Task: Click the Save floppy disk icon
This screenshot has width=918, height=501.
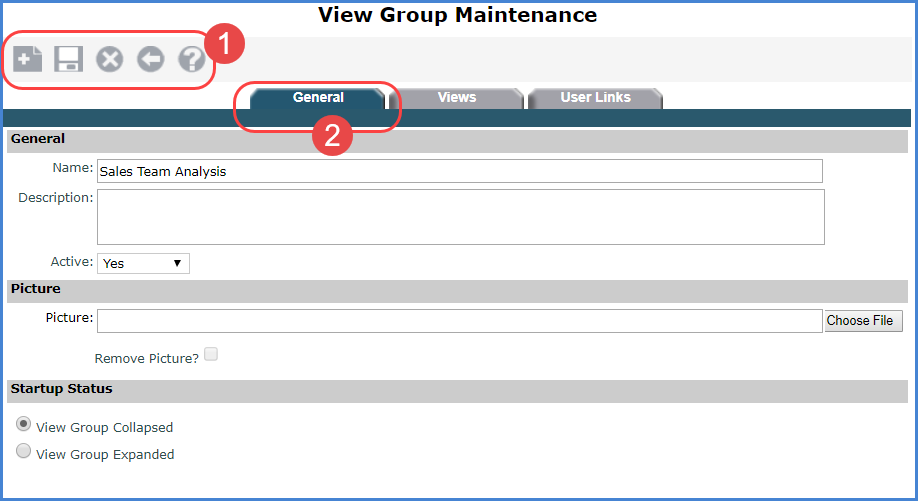Action: pyautogui.click(x=68, y=60)
